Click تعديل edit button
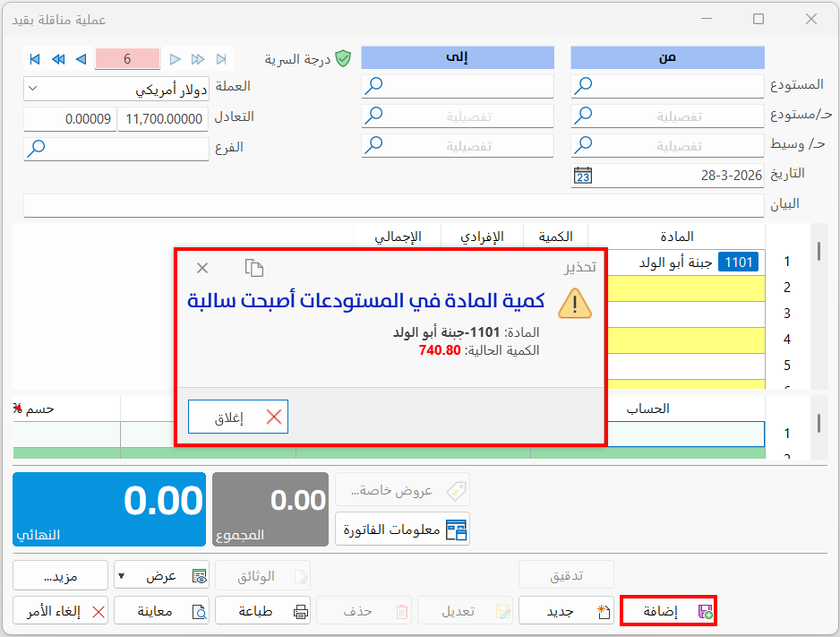 coord(465,611)
